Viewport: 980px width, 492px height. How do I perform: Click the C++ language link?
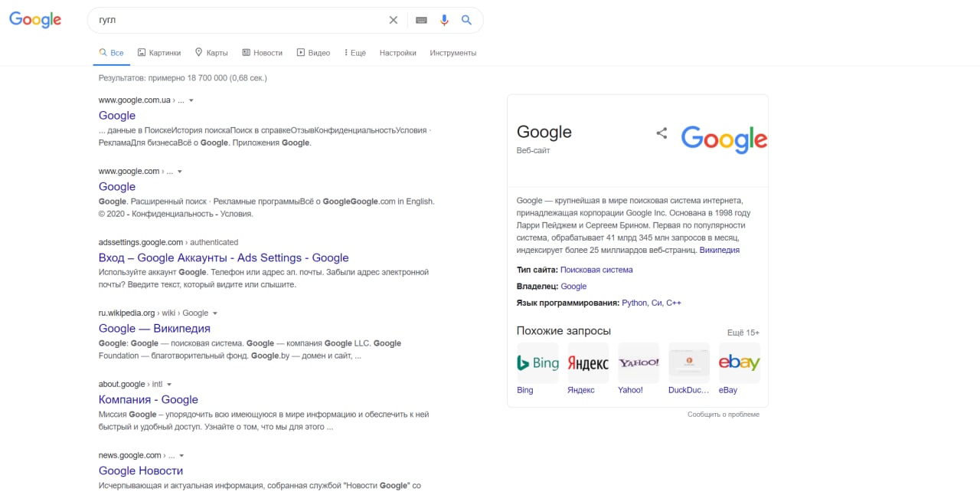[x=674, y=303]
